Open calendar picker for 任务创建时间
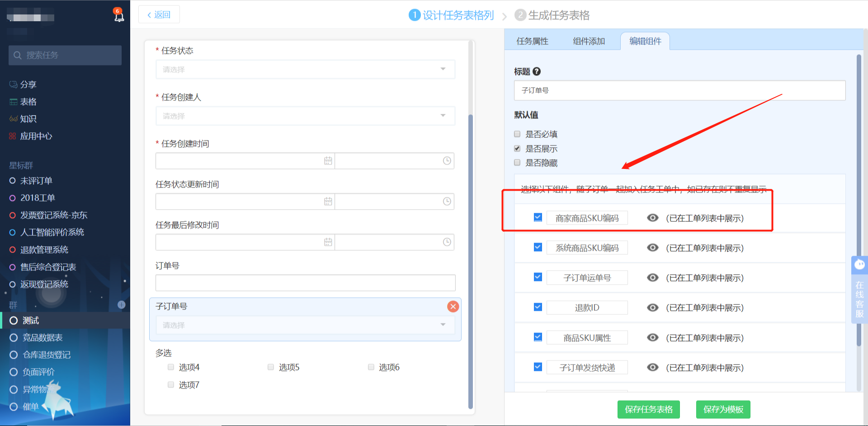This screenshot has width=868, height=426. click(x=328, y=161)
